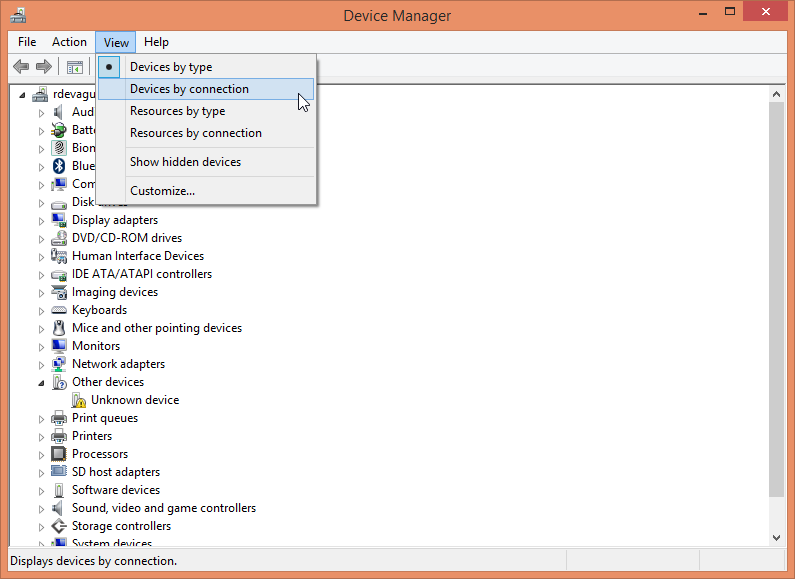Open the Action menu
This screenshot has width=795, height=579.
click(x=69, y=42)
